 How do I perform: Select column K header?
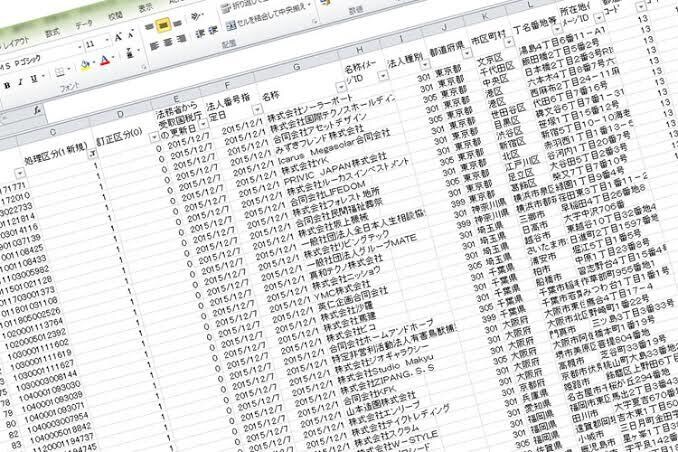coord(485,16)
